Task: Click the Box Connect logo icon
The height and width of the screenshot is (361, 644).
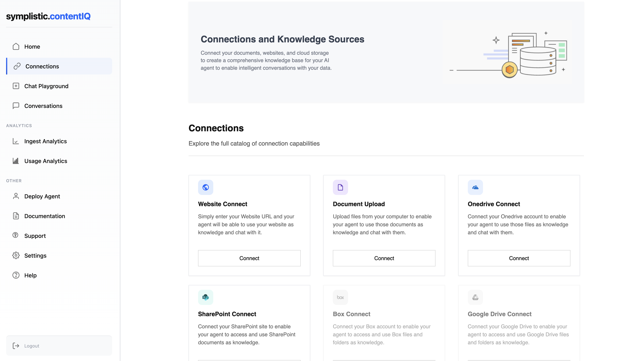Action: 340,297
